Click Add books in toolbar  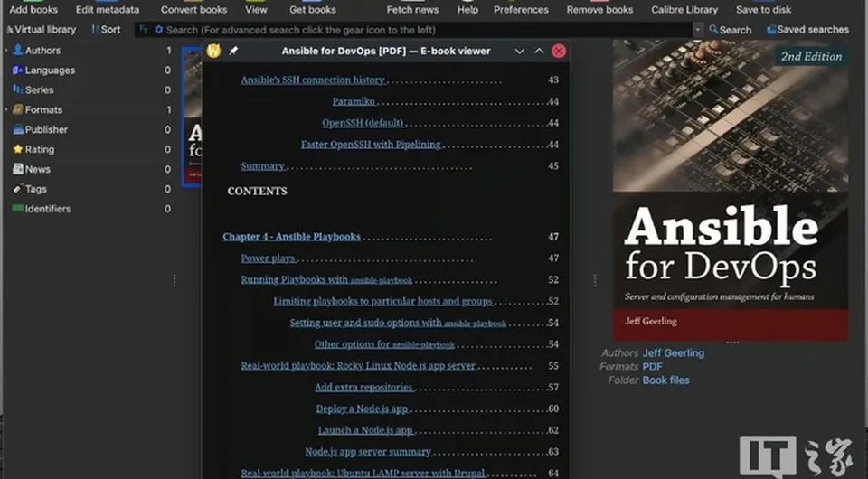click(x=33, y=9)
